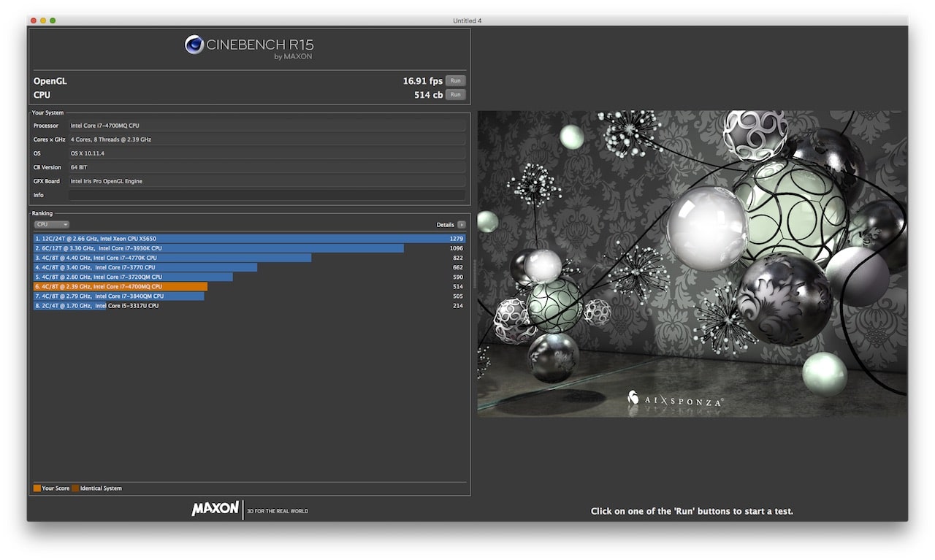This screenshot has height=560, width=935.
Task: Click the 3D FOR THE REAL WORLD tagline
Action: click(278, 511)
